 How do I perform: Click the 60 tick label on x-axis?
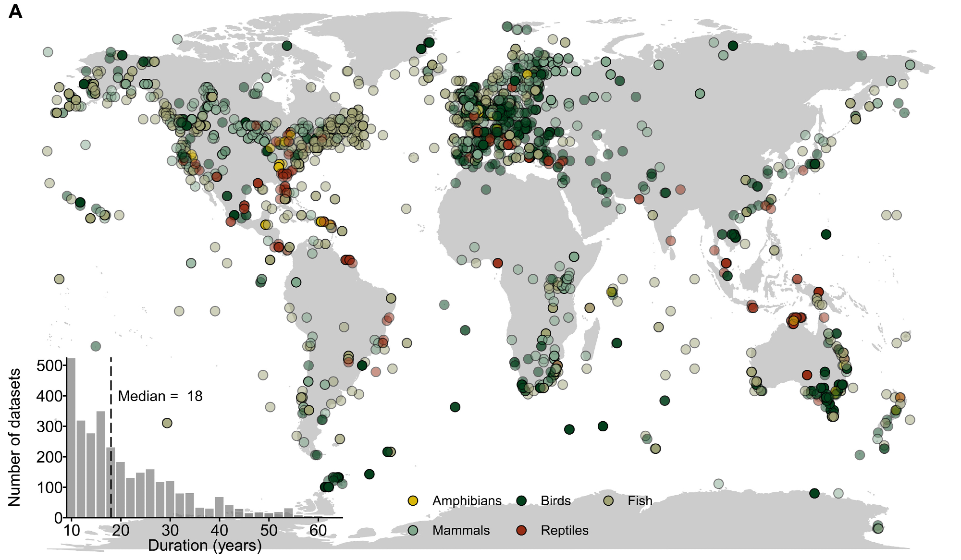pos(318,530)
